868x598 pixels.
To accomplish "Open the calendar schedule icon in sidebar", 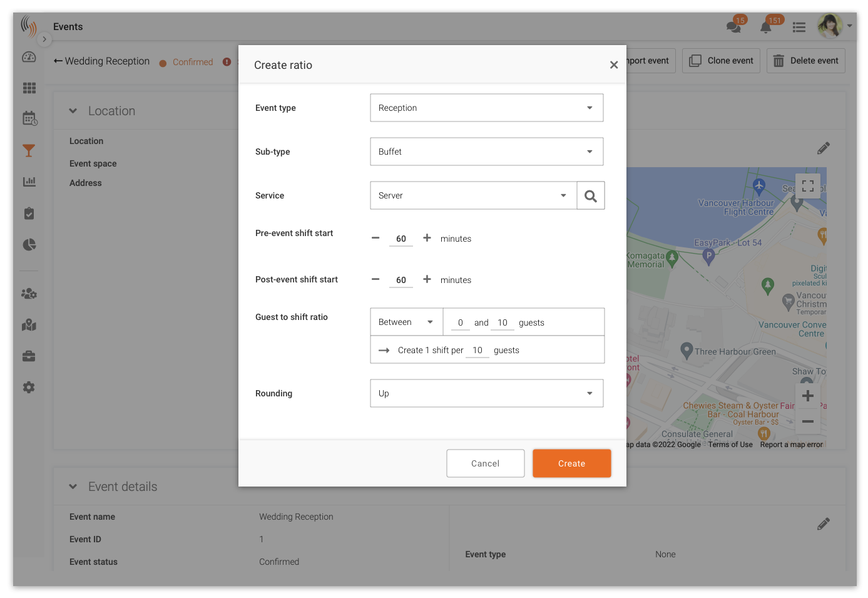I will 29,118.
